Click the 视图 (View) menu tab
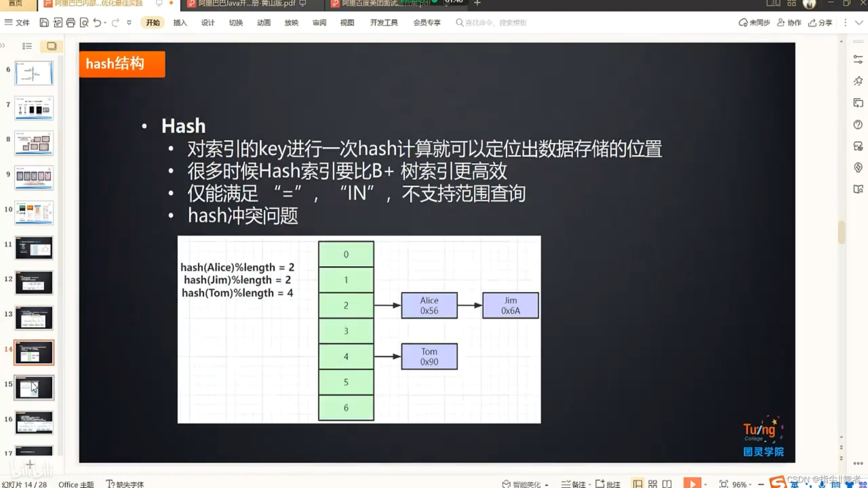This screenshot has height=488, width=868. tap(347, 23)
